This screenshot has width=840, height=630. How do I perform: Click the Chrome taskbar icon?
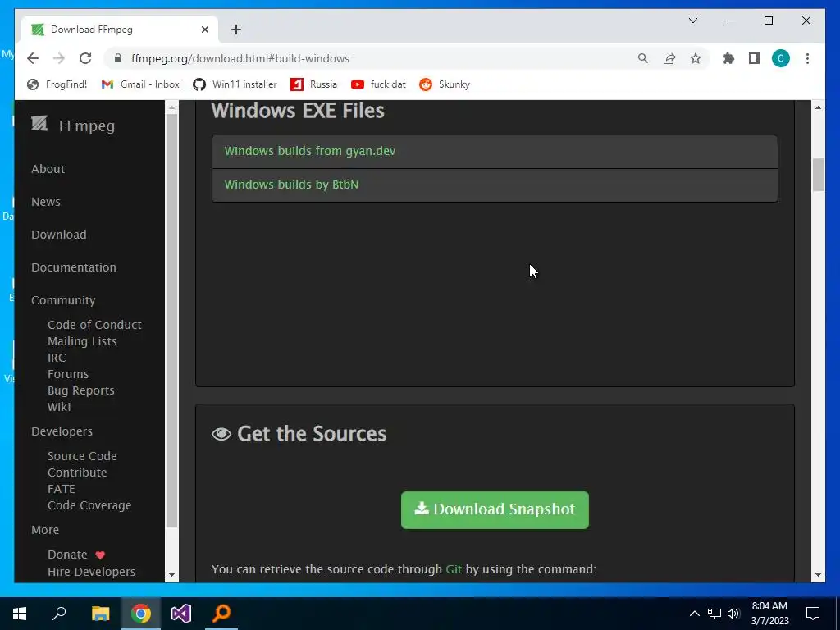141,613
